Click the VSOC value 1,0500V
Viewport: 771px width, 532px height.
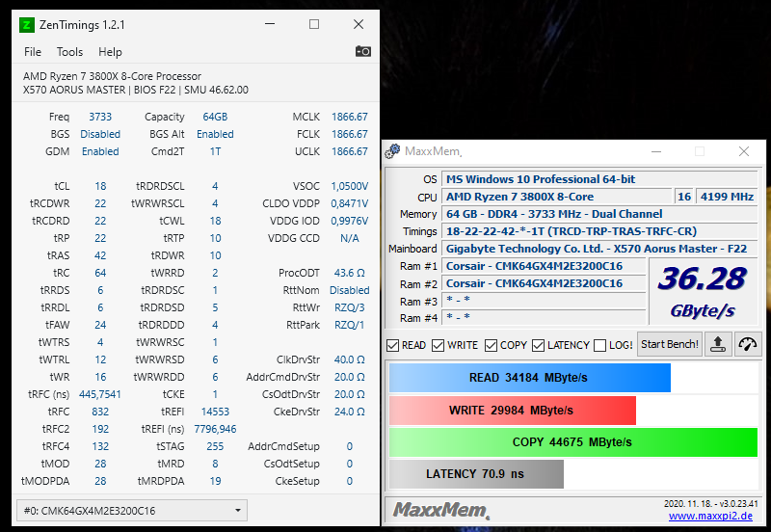pos(350,186)
